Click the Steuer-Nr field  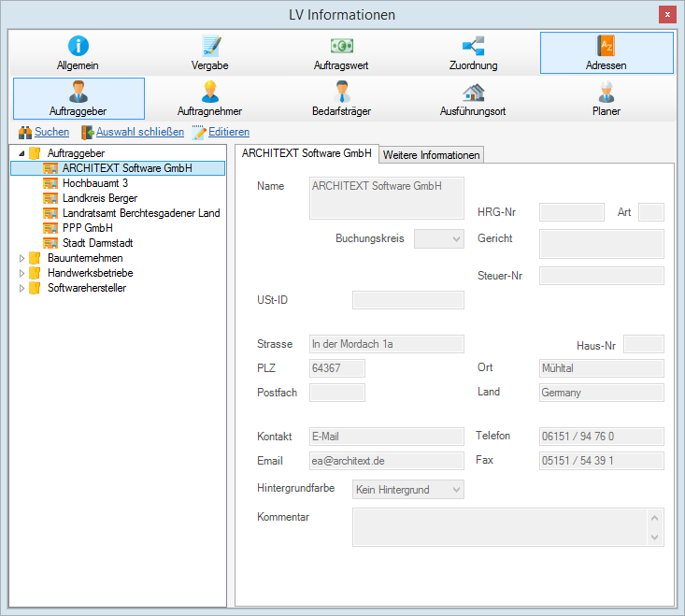(602, 276)
